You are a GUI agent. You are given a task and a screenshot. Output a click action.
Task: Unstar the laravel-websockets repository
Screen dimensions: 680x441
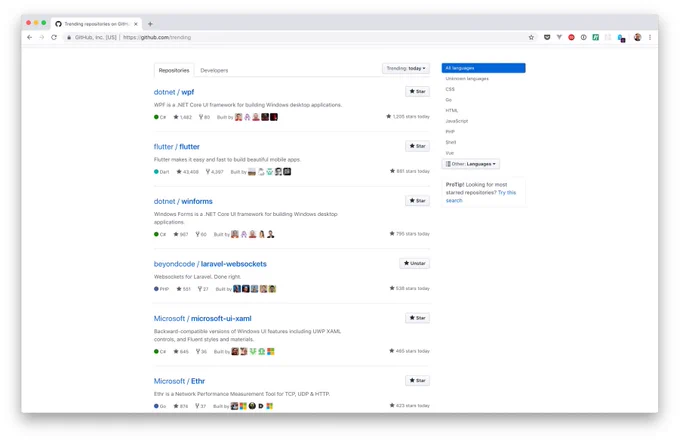(414, 263)
